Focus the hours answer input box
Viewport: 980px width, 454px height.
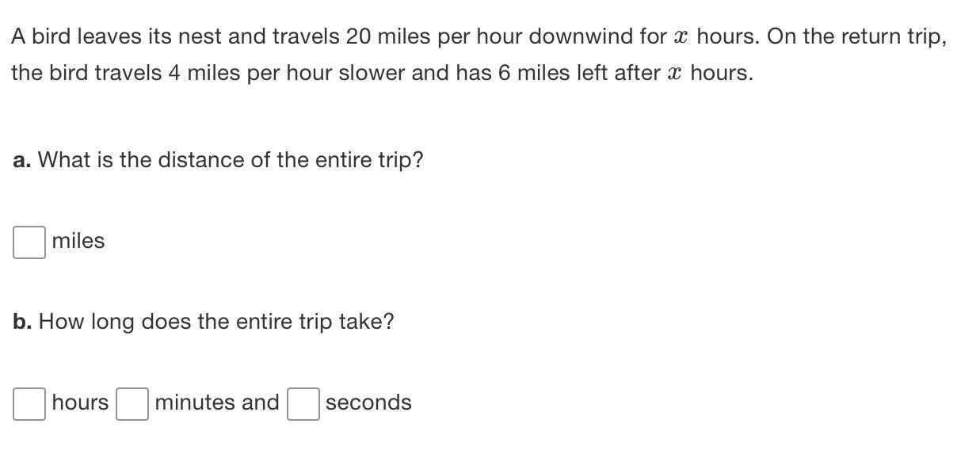[x=29, y=404]
